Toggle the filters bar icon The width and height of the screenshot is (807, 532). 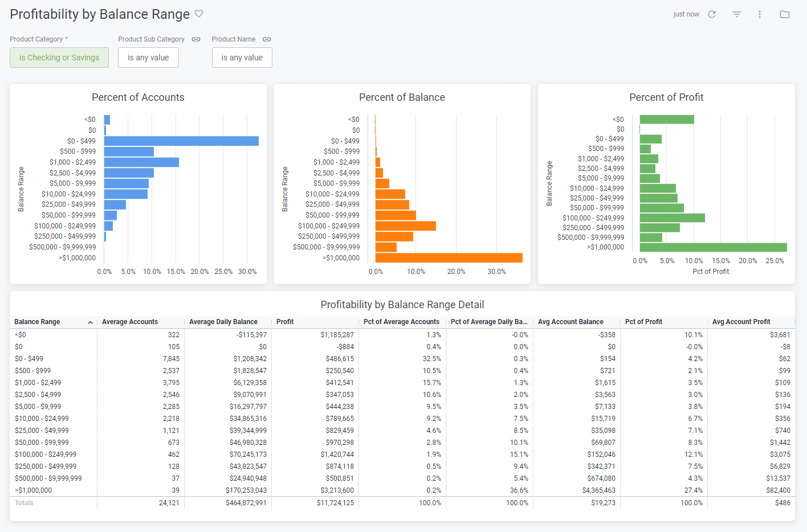(x=737, y=14)
